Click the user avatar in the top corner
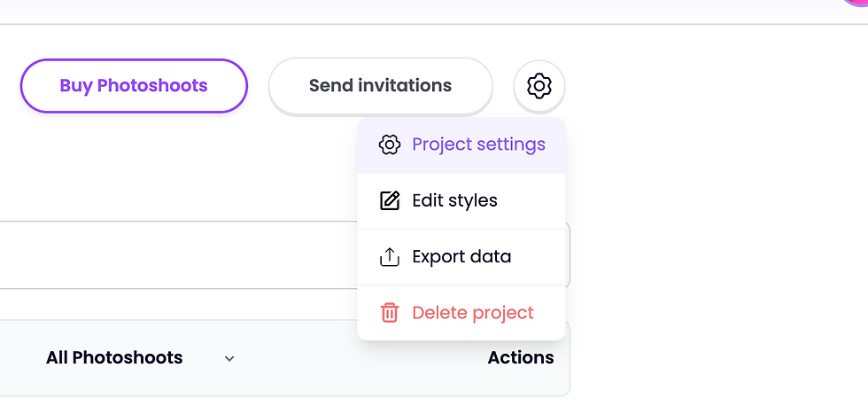868x414 pixels. 859,3
